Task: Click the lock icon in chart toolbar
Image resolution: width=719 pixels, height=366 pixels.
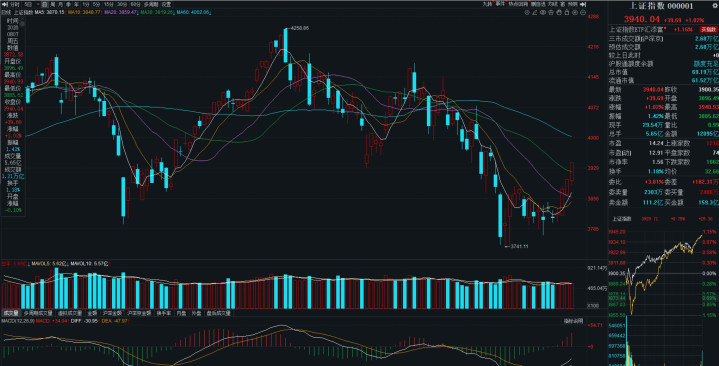Action: click(567, 12)
